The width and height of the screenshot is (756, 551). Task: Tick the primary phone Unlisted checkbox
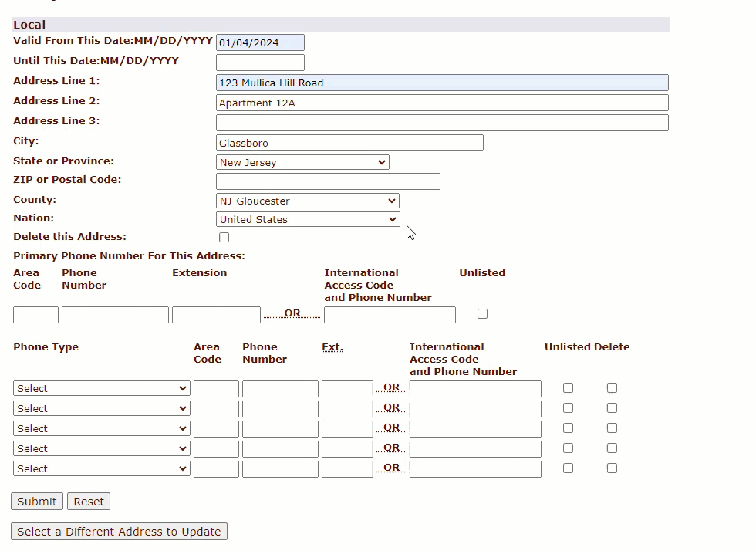click(483, 314)
